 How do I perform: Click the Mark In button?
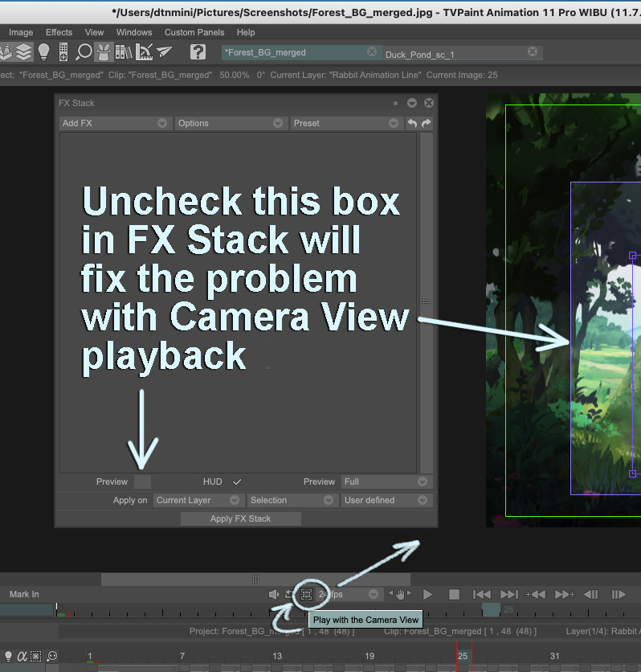pos(24,594)
